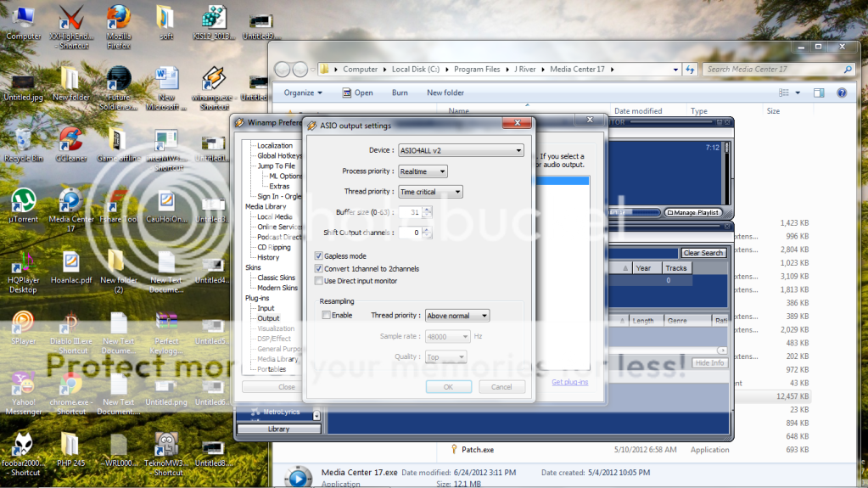Launch CCleaner desktop icon
Image resolution: width=868 pixels, height=488 pixels.
click(71, 144)
